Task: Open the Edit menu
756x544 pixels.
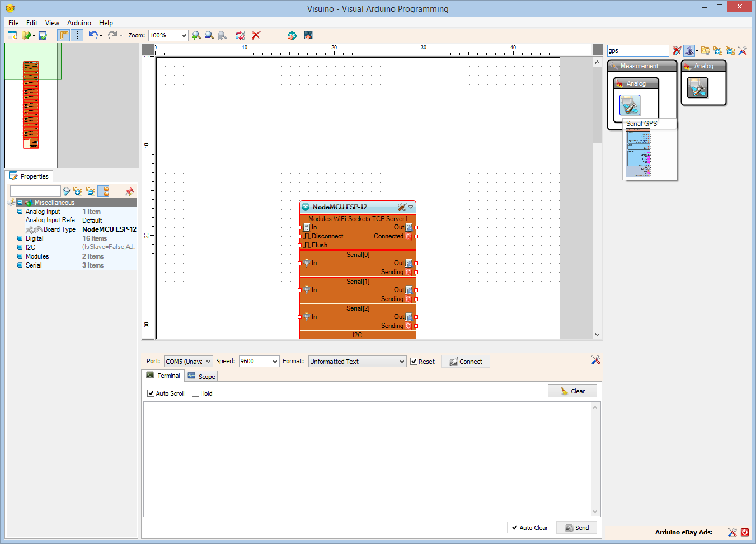Action: (x=32, y=23)
